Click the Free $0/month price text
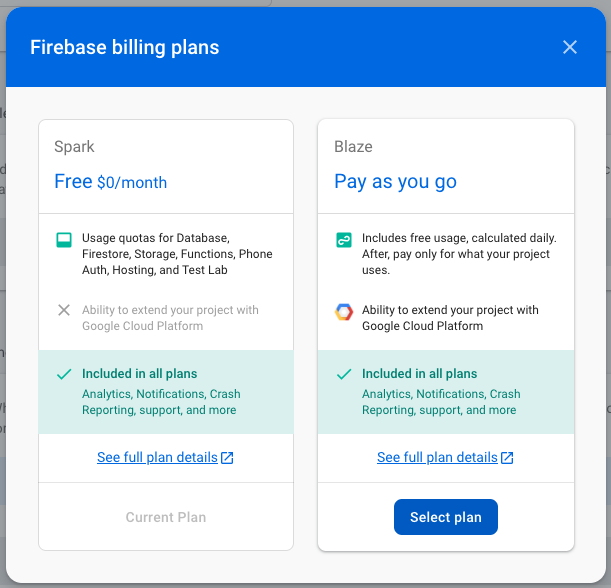The image size is (611, 588). (110, 182)
